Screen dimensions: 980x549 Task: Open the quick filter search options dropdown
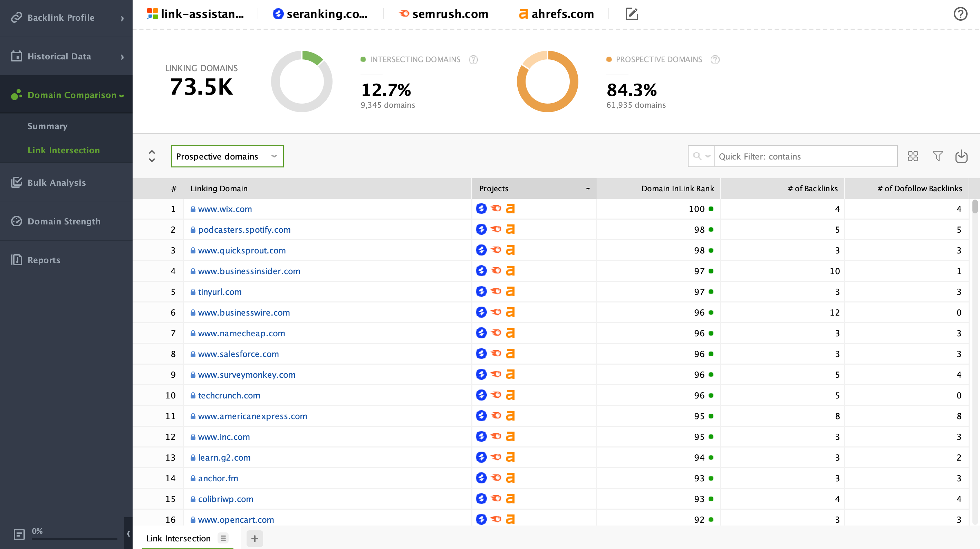pos(701,156)
